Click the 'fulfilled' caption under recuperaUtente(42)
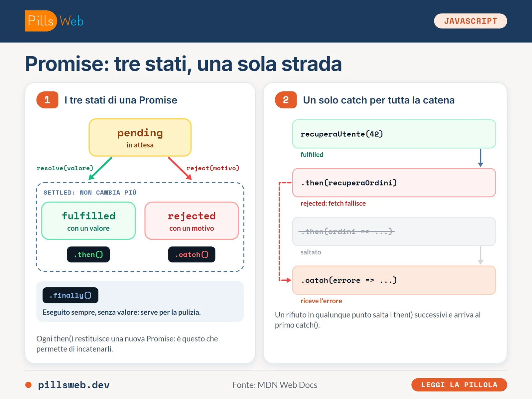This screenshot has width=532, height=399. 312,155
